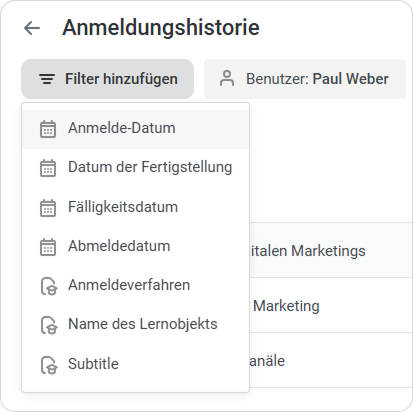Click course icon beside Name des Lernobjekts
The image size is (413, 412).
pyautogui.click(x=49, y=325)
